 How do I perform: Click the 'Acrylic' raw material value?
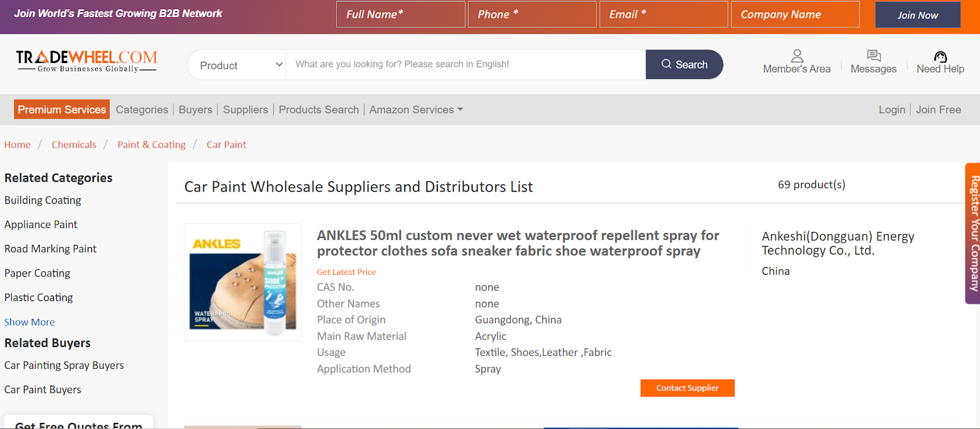(491, 336)
